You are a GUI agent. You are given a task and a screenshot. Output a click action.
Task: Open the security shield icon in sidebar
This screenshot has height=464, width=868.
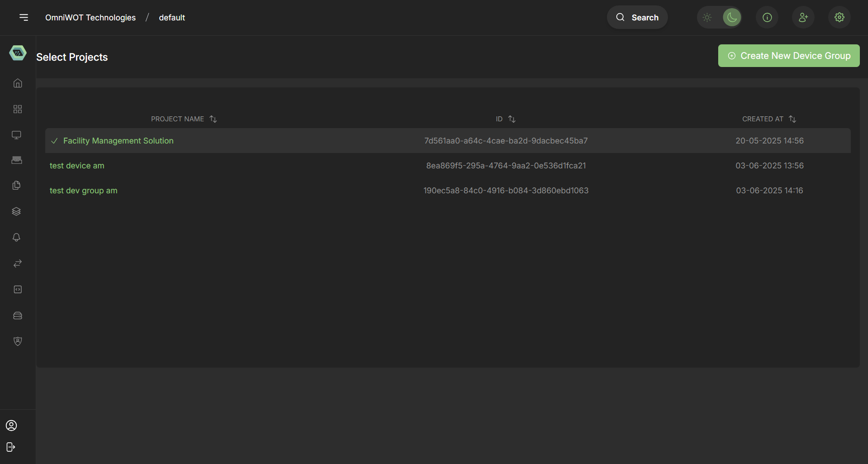pos(18,341)
